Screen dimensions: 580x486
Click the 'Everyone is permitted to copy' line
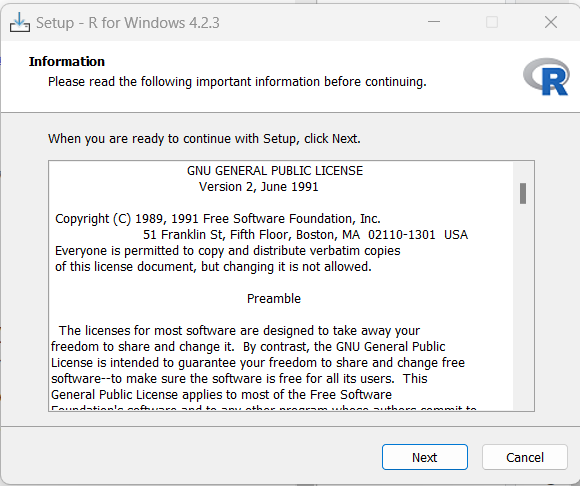coord(227,251)
